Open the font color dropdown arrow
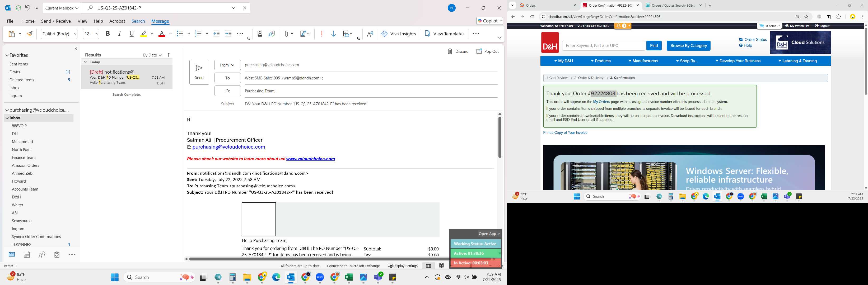Image resolution: width=868 pixels, height=285 pixels. tap(170, 34)
